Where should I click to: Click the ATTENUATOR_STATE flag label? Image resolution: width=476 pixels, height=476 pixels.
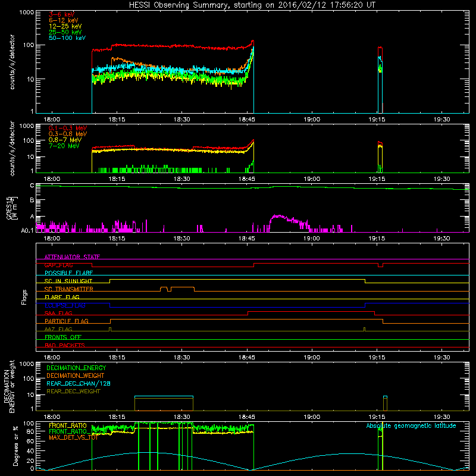(x=72, y=257)
